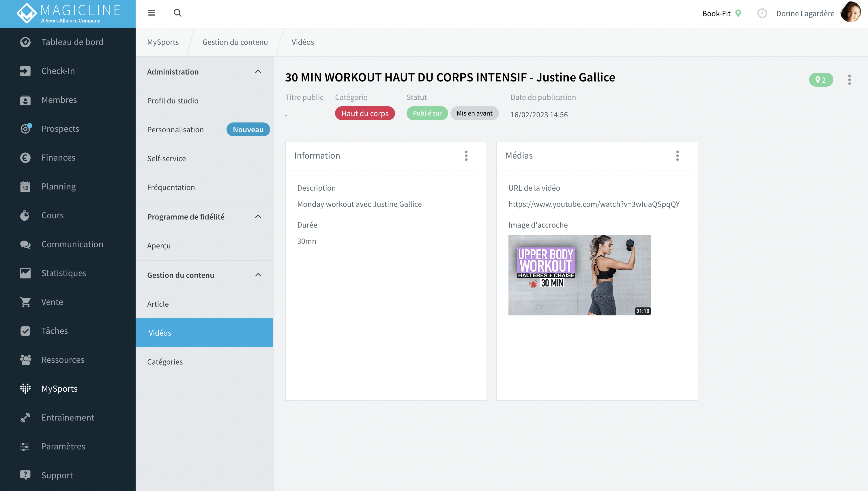Viewport: 868px width, 491px height.
Task: Collapse the Programme de fidélité section
Action: pyautogui.click(x=258, y=217)
